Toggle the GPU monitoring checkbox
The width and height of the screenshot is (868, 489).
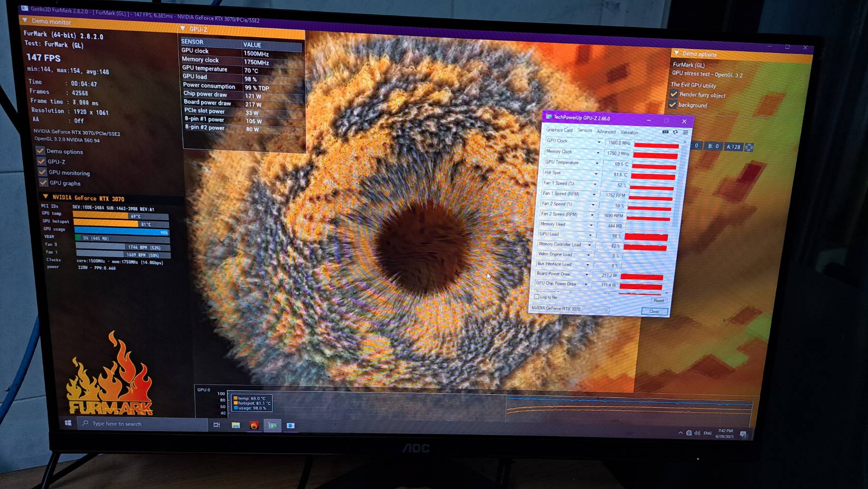point(42,172)
